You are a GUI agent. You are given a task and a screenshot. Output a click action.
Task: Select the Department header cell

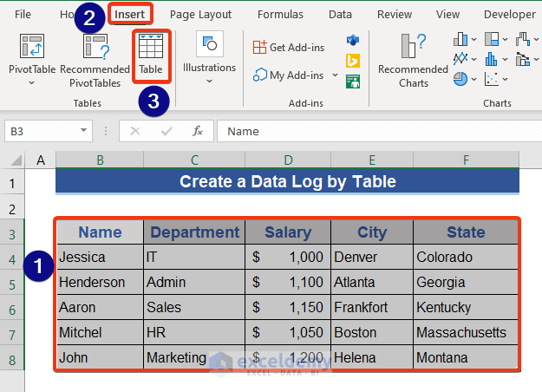194,232
